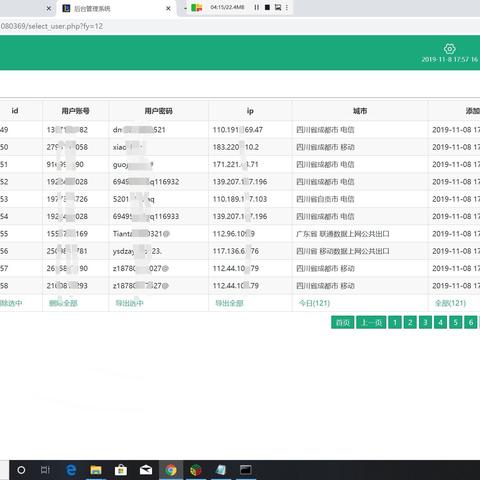This screenshot has height=480, width=480.
Task: Click the 导出全部 link
Action: point(229,303)
